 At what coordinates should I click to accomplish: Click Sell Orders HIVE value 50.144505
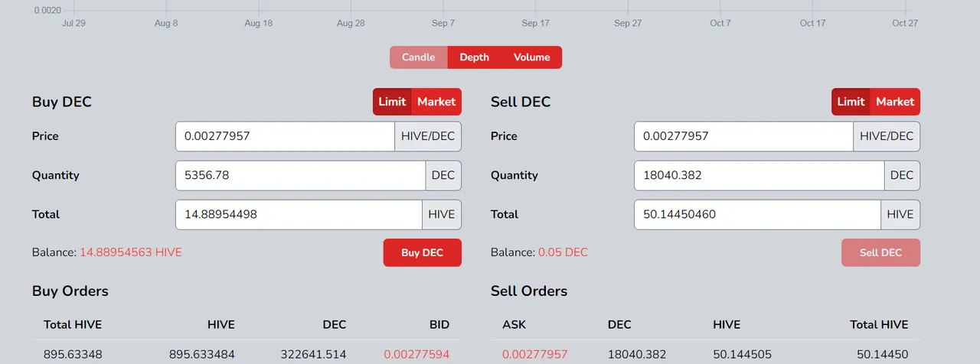pos(741,354)
